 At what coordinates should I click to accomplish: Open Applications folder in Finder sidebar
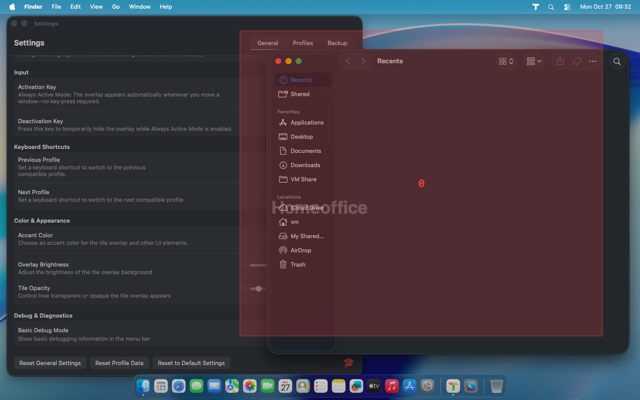point(302,122)
